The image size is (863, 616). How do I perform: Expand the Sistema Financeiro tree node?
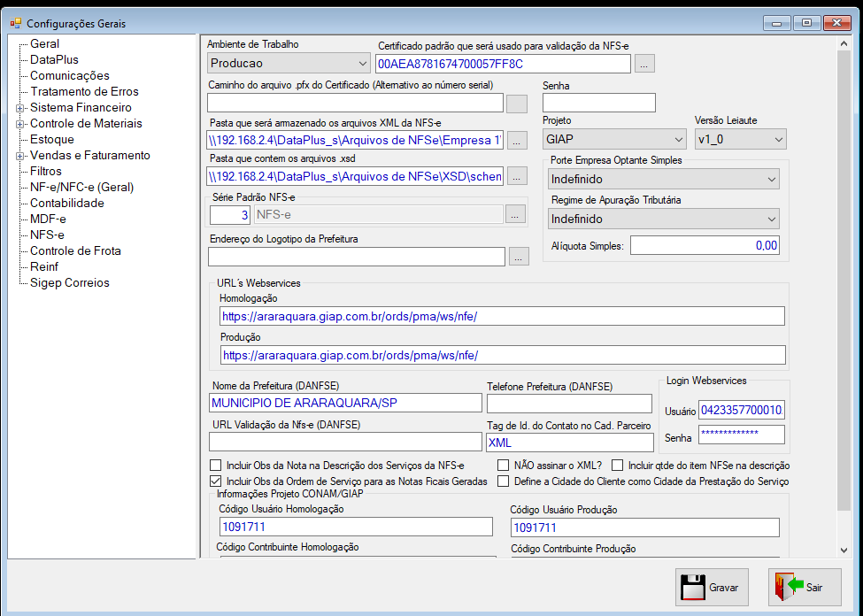19,109
